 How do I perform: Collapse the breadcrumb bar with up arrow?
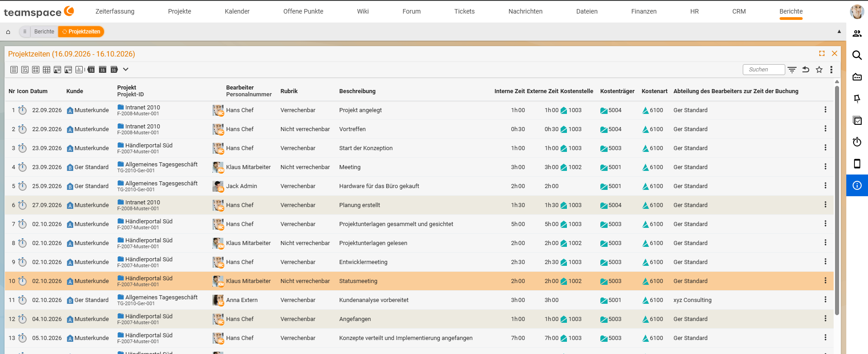coord(839,32)
